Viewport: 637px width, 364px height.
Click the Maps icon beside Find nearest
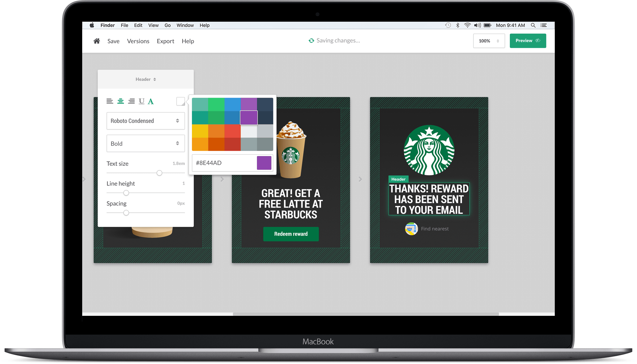coord(411,229)
